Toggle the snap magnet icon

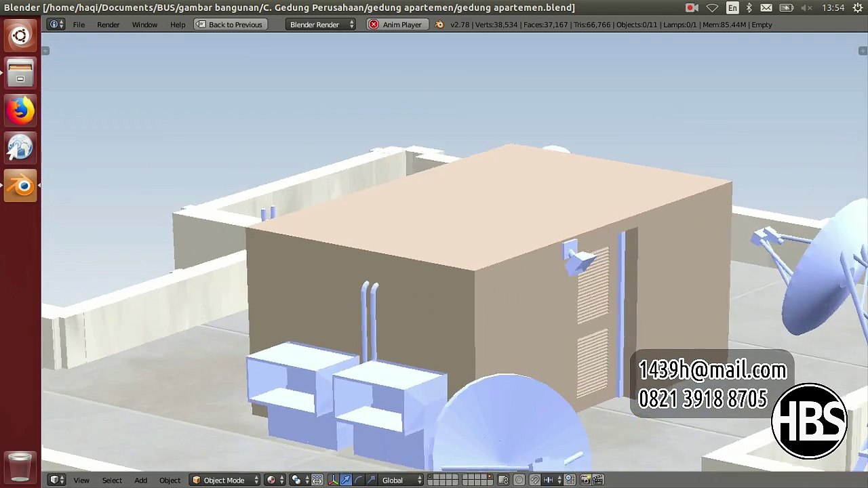[x=534, y=480]
